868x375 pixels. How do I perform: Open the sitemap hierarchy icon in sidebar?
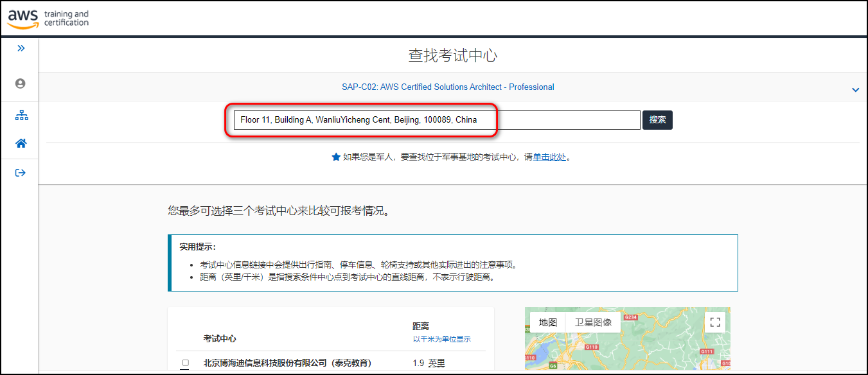[x=21, y=116]
